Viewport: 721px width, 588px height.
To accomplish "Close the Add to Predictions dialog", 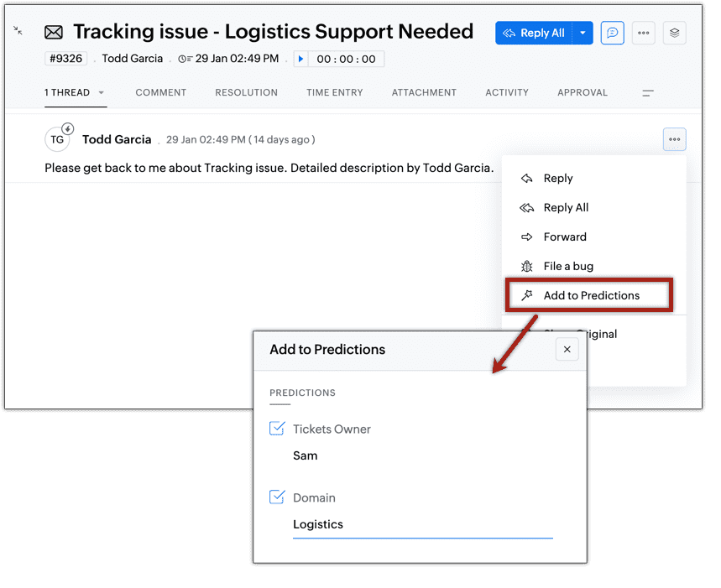I will [x=567, y=349].
